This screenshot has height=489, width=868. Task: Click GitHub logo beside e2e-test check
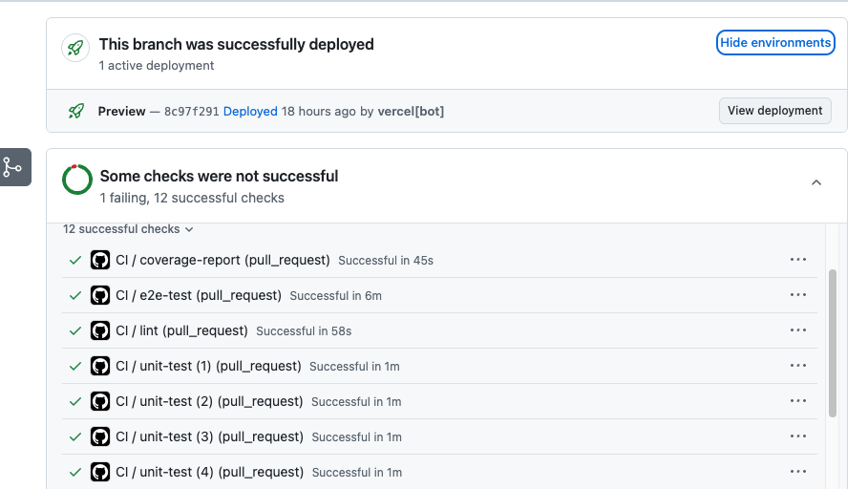(x=100, y=295)
